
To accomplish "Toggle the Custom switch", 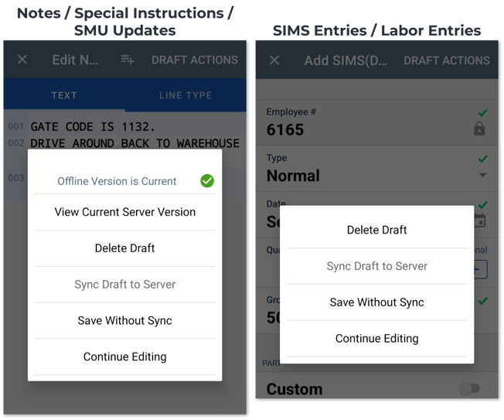I will pos(469,388).
